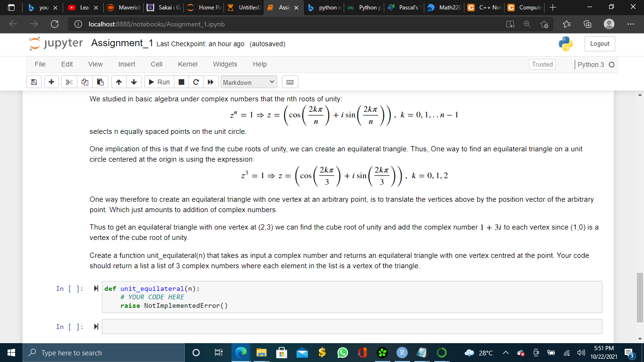Open WhatsApp from the Windows taskbar

(342, 353)
